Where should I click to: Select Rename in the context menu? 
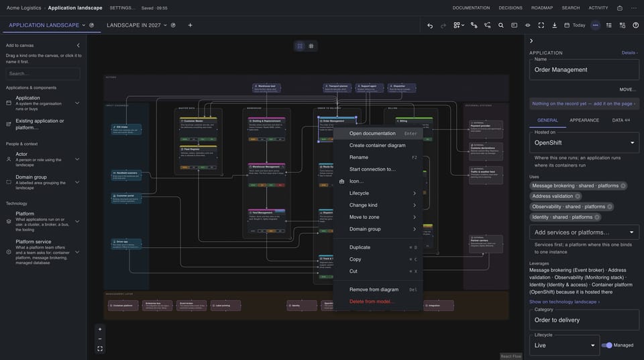378,157
